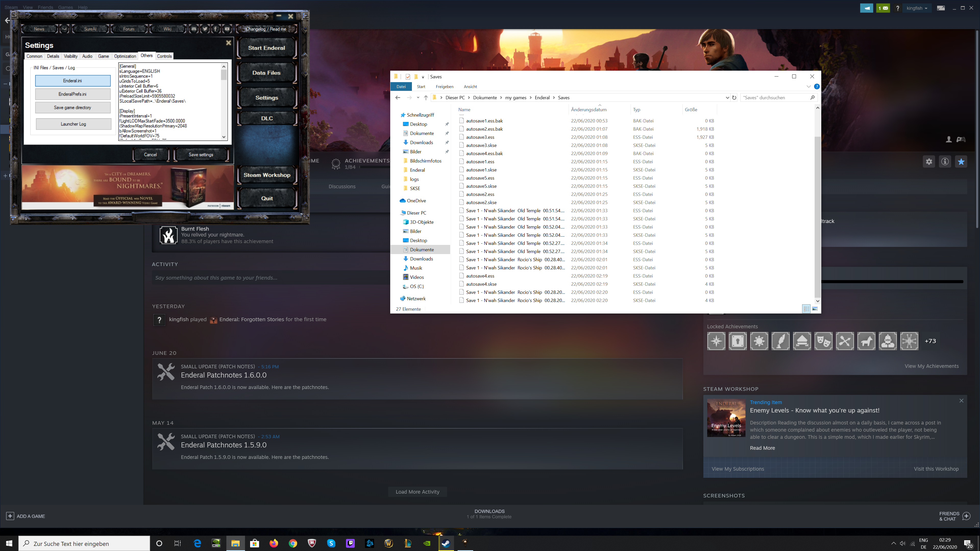Click the Saves durchsuchen search field
This screenshot has width=980, height=551.
click(776, 97)
